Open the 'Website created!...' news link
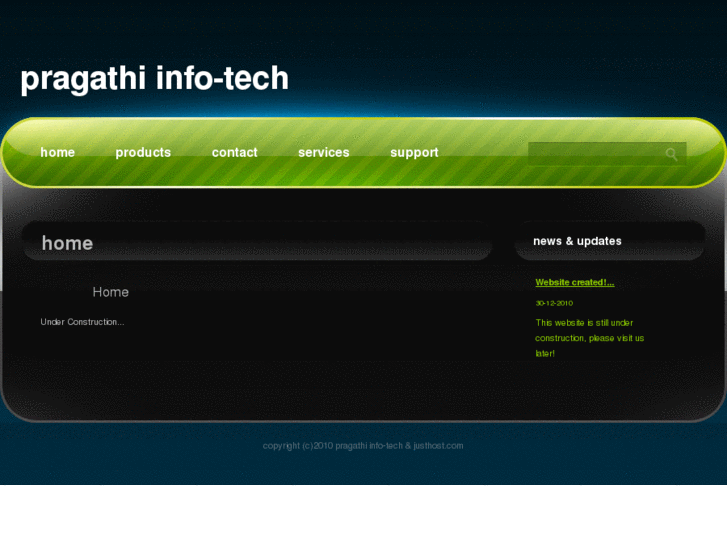This screenshot has width=727, height=545. (575, 282)
